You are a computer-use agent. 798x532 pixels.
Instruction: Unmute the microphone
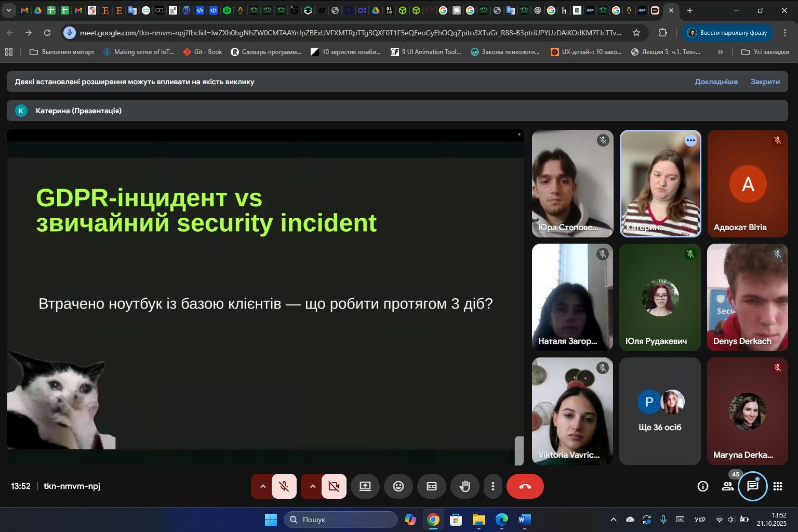pyautogui.click(x=284, y=486)
